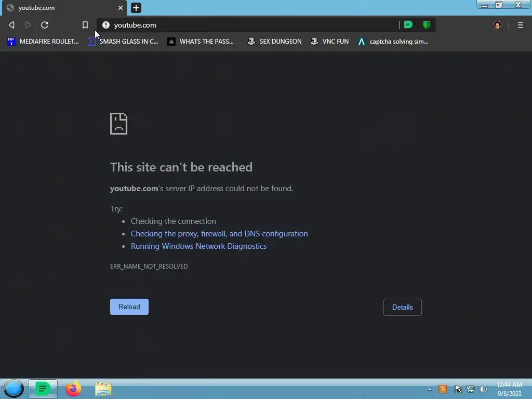The image size is (532, 399).
Task: Restore down the browser window
Action: [x=499, y=5]
